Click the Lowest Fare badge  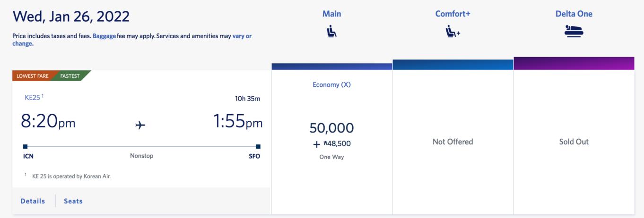[x=33, y=76]
